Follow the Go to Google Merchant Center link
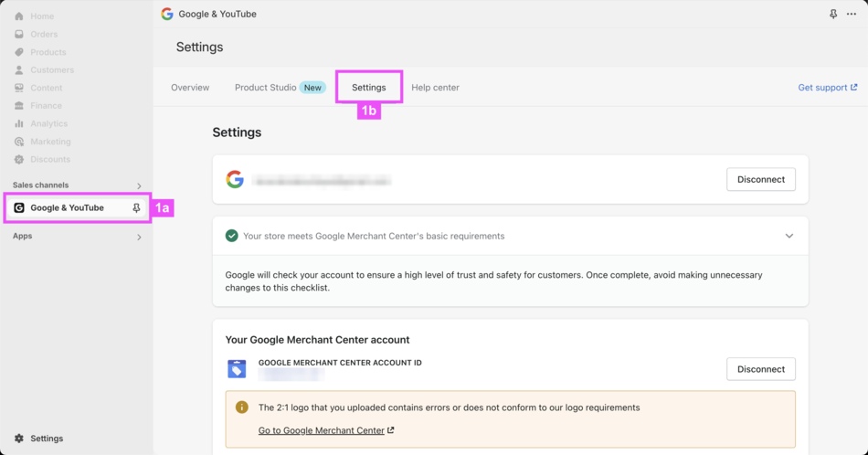This screenshot has width=868, height=455. click(322, 430)
